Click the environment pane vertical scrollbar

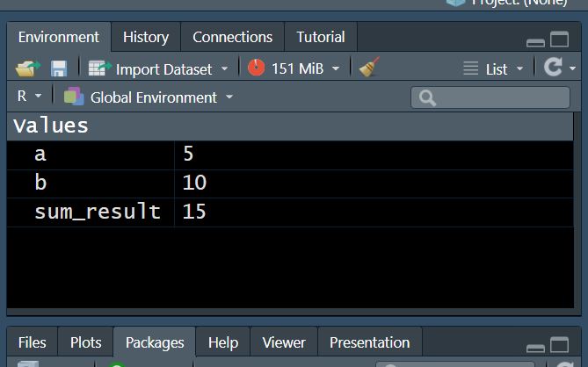577,210
